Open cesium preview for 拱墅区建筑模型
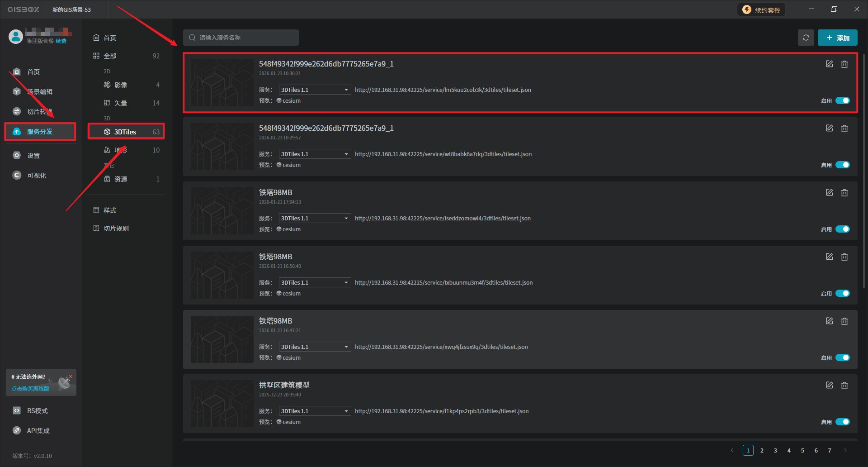This screenshot has height=467, width=868. tap(291, 422)
